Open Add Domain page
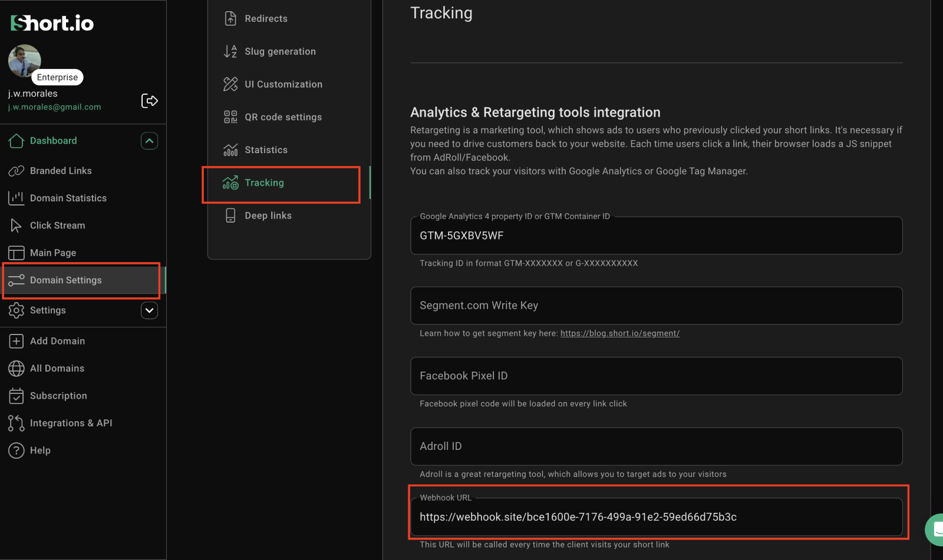 click(x=58, y=341)
